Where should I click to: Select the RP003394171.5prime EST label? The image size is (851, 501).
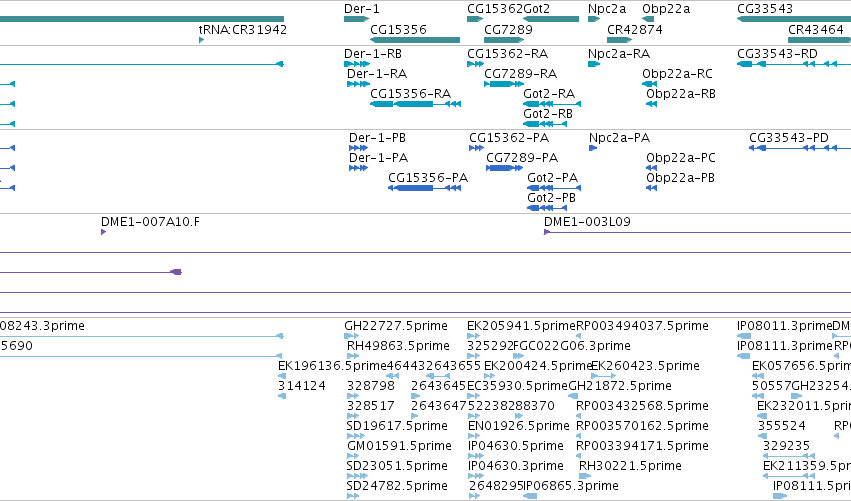click(x=642, y=446)
